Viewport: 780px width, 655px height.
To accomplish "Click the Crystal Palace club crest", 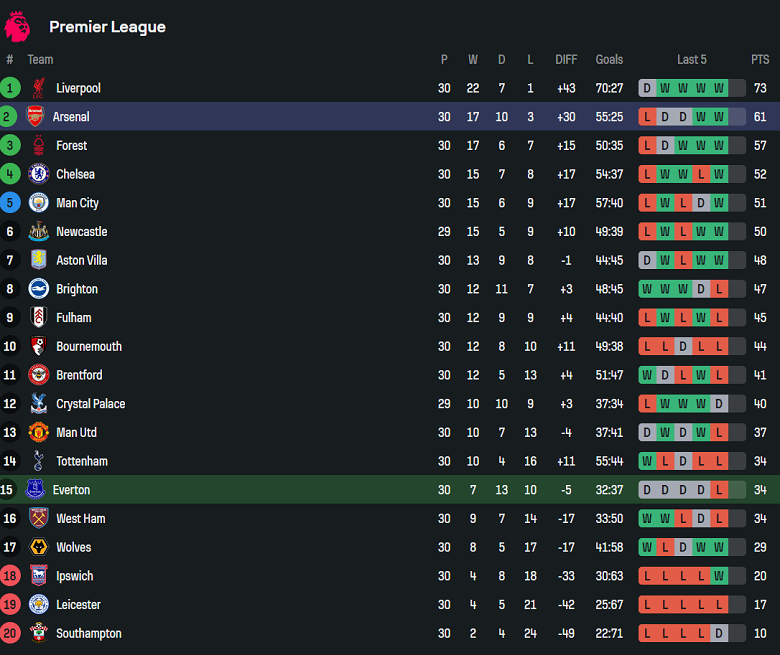I will pos(38,404).
